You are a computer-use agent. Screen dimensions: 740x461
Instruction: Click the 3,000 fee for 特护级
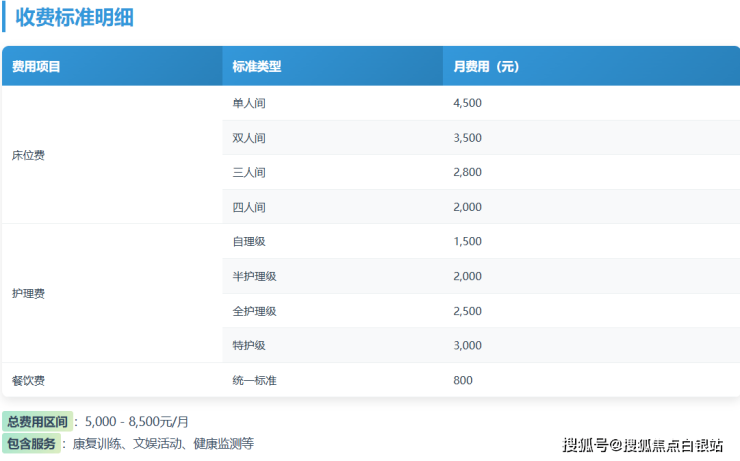pyautogui.click(x=468, y=346)
